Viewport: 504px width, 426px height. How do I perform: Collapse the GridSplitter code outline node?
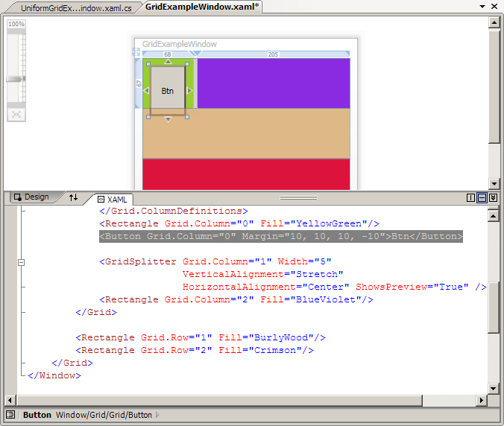[21, 262]
